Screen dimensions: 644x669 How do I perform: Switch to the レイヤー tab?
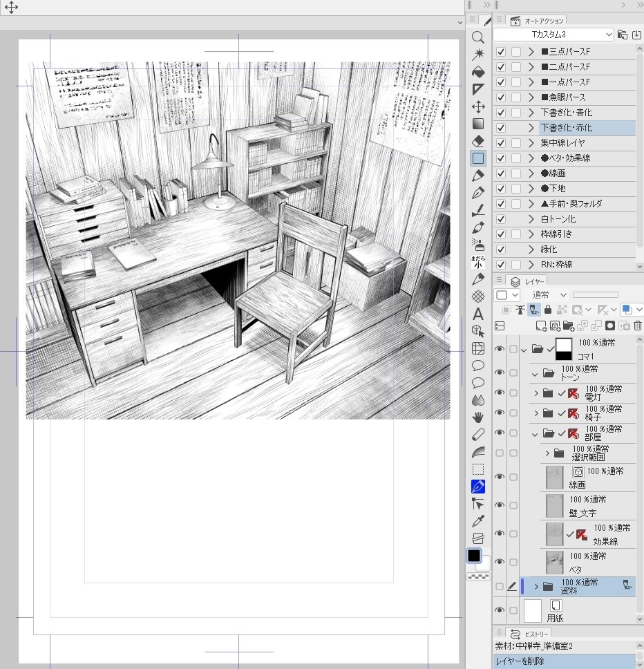[x=527, y=281]
